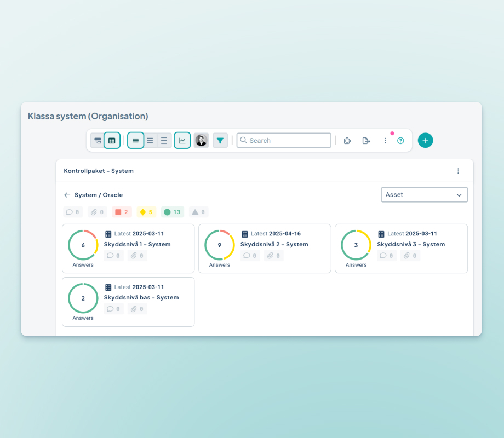Expand the Asset dropdown
The width and height of the screenshot is (504, 438).
pos(424,195)
